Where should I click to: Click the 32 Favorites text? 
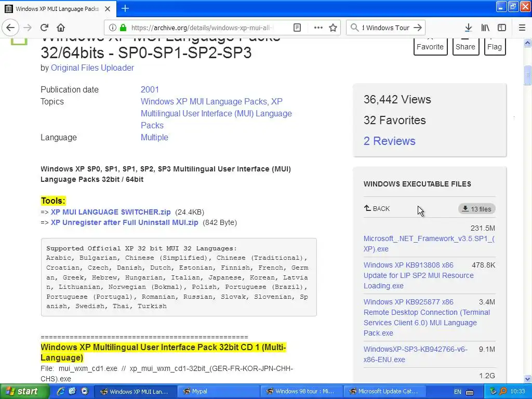[x=395, y=120]
